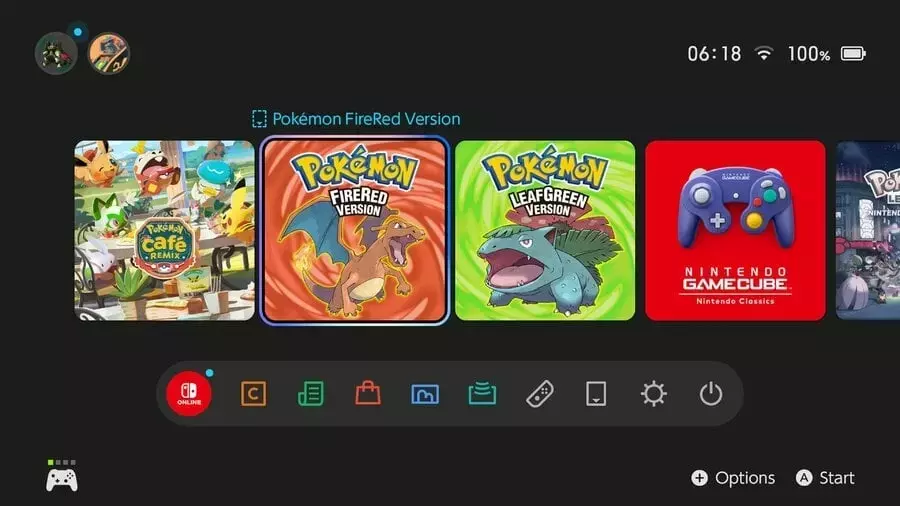This screenshot has height=506, width=900.
Task: Open Nintendo Switch Online red icon
Action: [189, 394]
